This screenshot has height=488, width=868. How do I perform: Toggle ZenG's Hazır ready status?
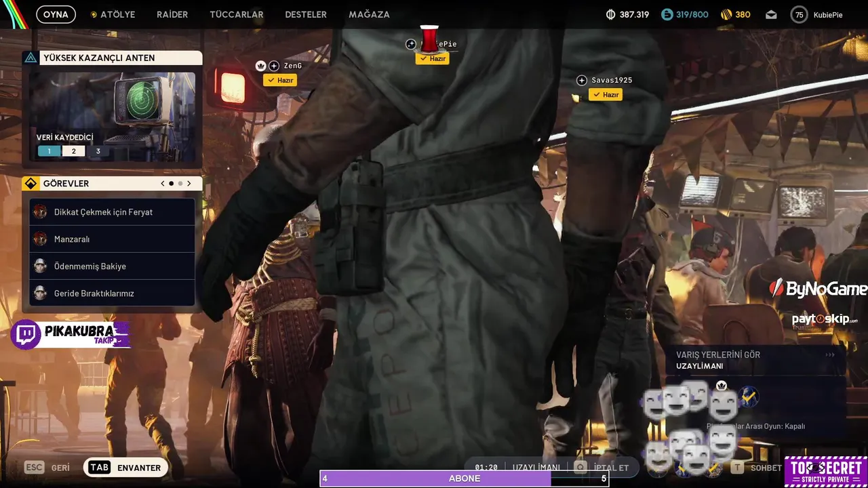pyautogui.click(x=280, y=80)
